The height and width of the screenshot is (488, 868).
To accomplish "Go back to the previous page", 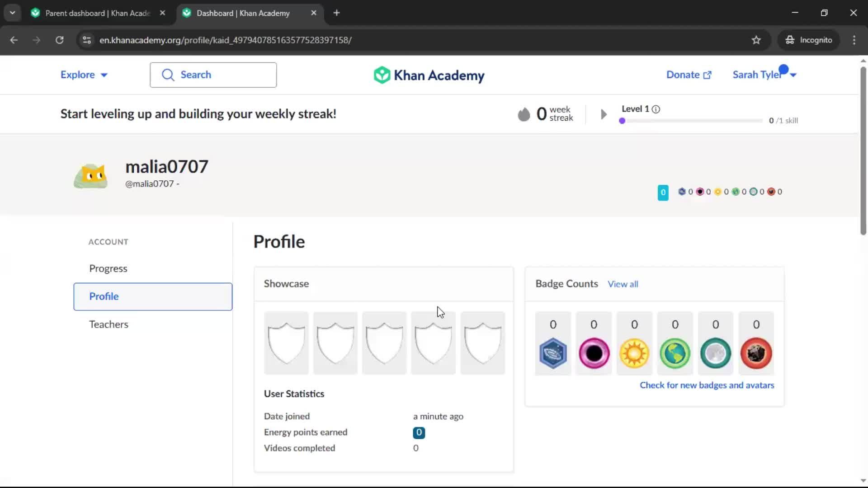I will pos(14,40).
